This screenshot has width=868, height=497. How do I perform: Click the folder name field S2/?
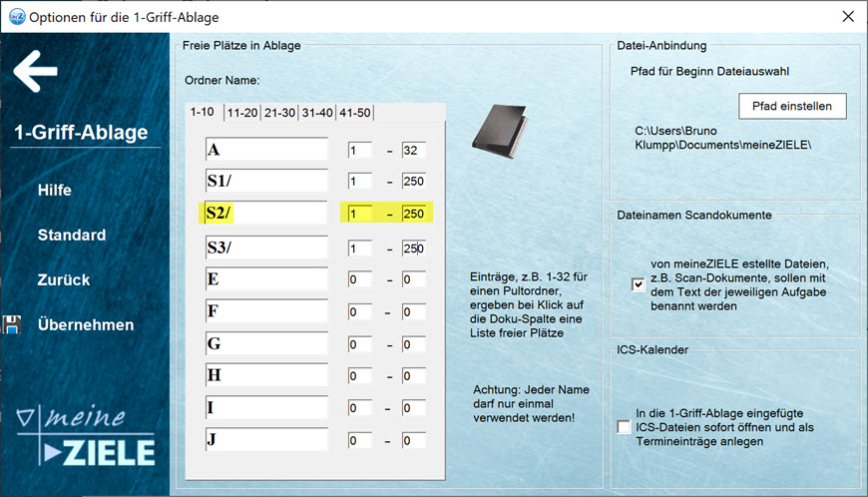click(265, 214)
